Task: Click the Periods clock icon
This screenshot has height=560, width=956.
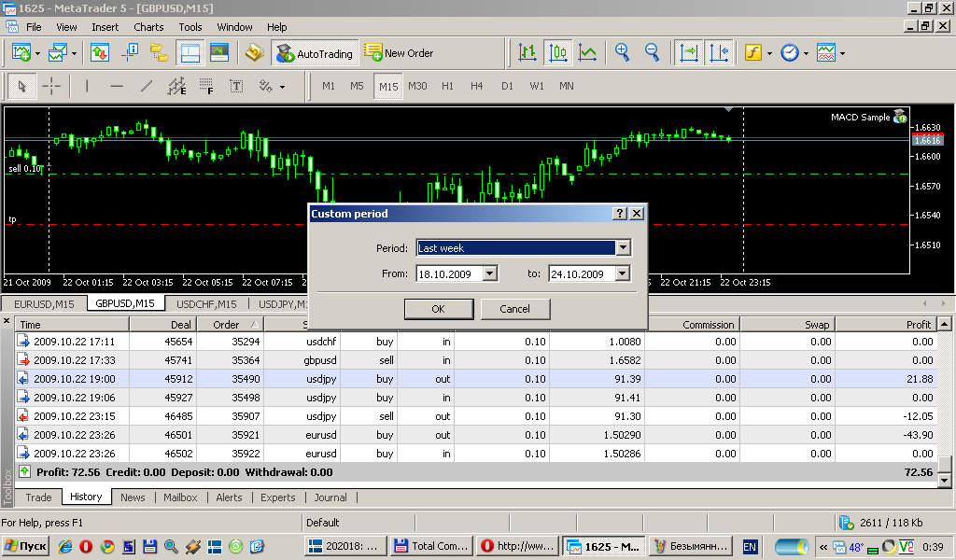Action: pyautogui.click(x=790, y=53)
